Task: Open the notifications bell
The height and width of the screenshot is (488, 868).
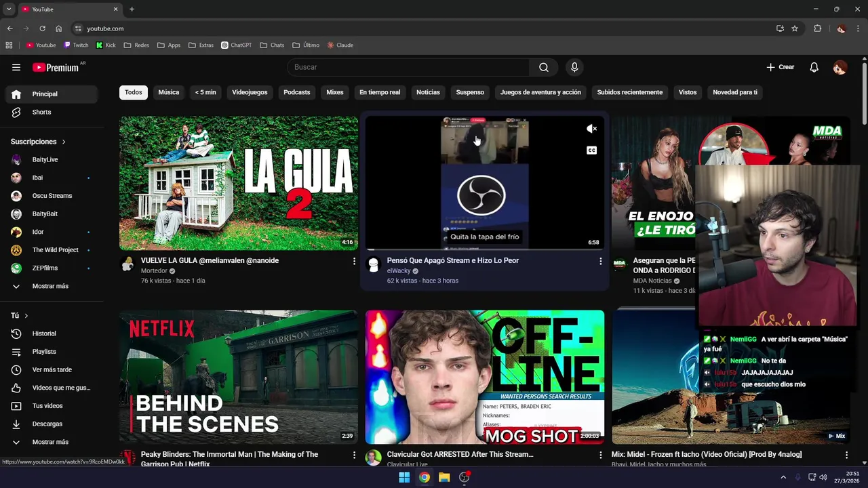Action: pos(814,67)
